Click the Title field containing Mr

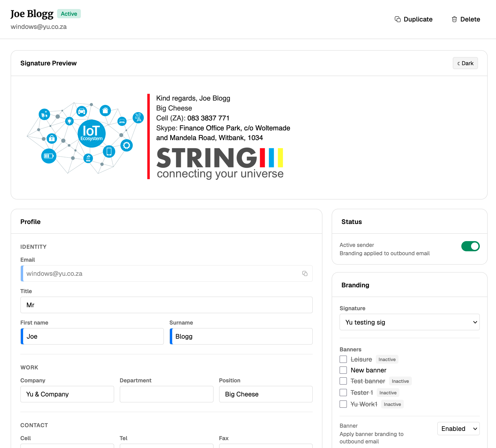click(166, 305)
